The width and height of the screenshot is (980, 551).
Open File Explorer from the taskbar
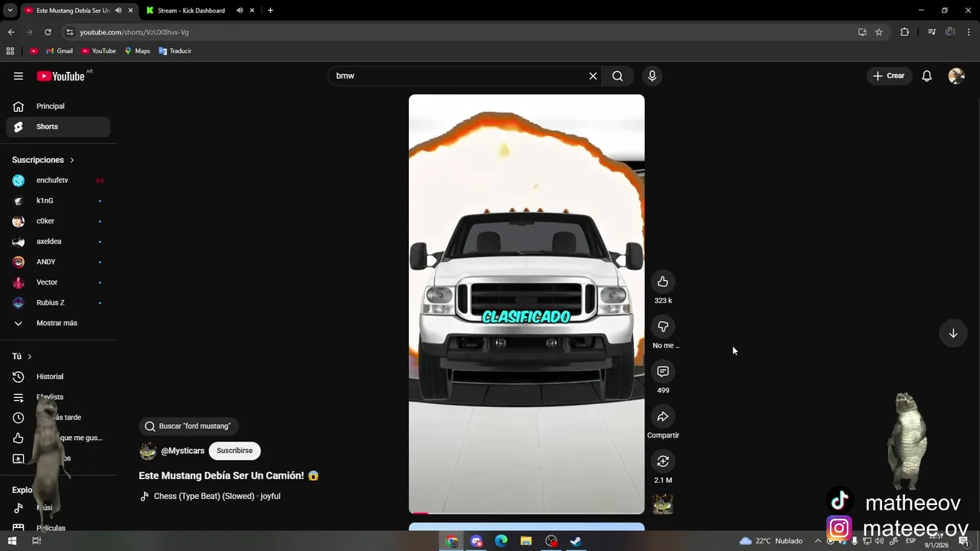click(526, 541)
